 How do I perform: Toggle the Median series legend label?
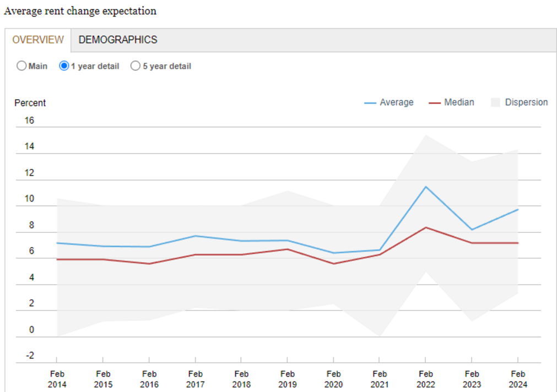pyautogui.click(x=459, y=102)
